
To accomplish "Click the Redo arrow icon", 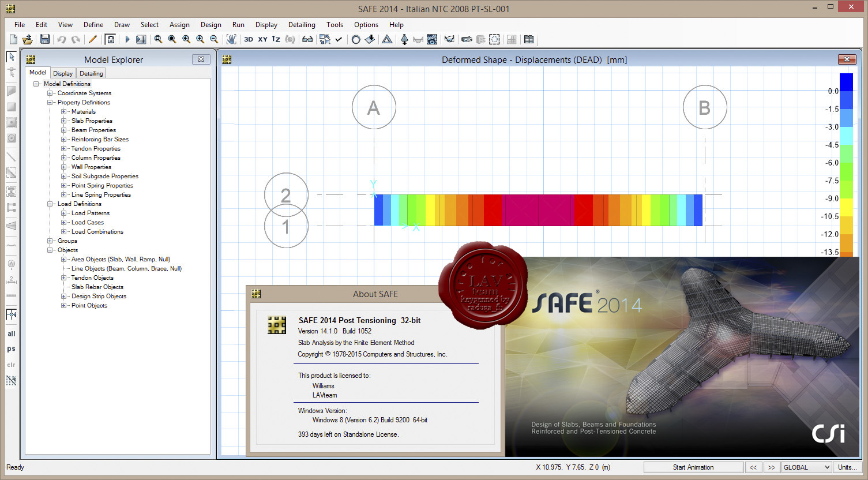I will (76, 39).
